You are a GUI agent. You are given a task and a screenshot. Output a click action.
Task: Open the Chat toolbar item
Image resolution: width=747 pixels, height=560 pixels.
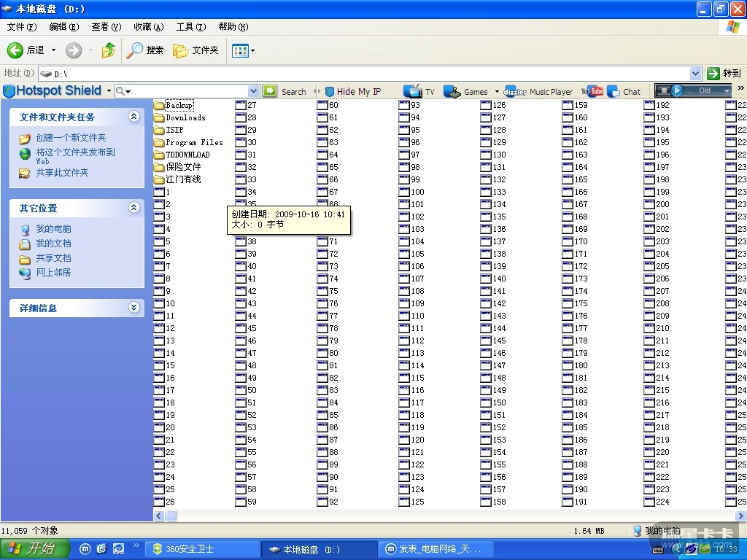click(624, 91)
